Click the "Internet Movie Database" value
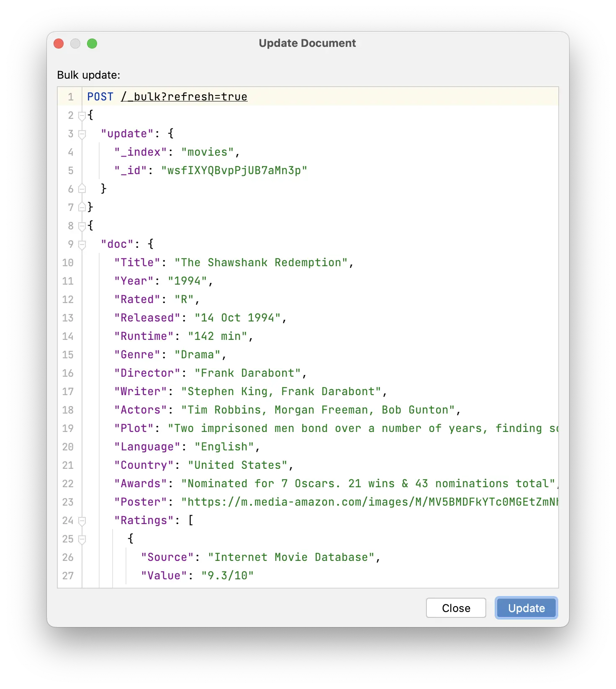The image size is (616, 689). 291,557
